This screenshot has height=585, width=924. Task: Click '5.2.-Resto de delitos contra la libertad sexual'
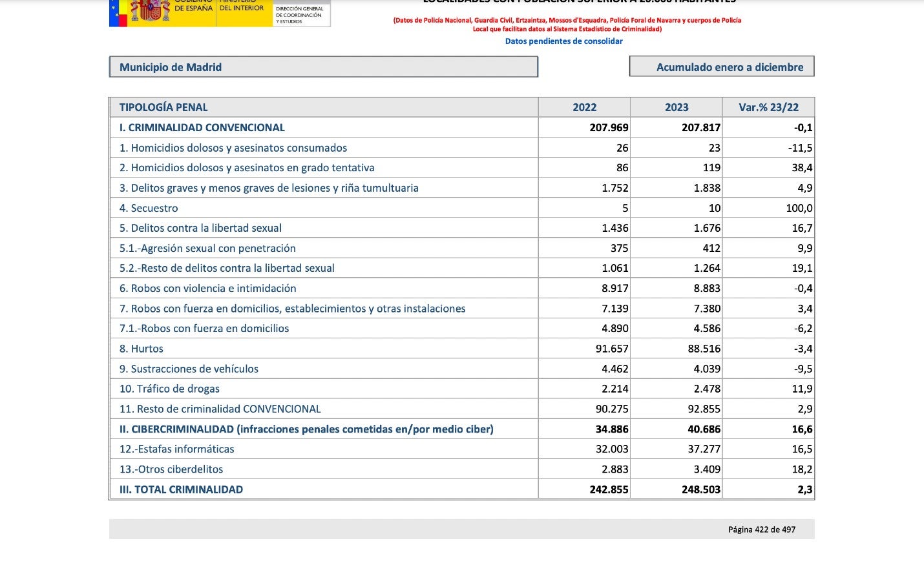click(x=227, y=268)
